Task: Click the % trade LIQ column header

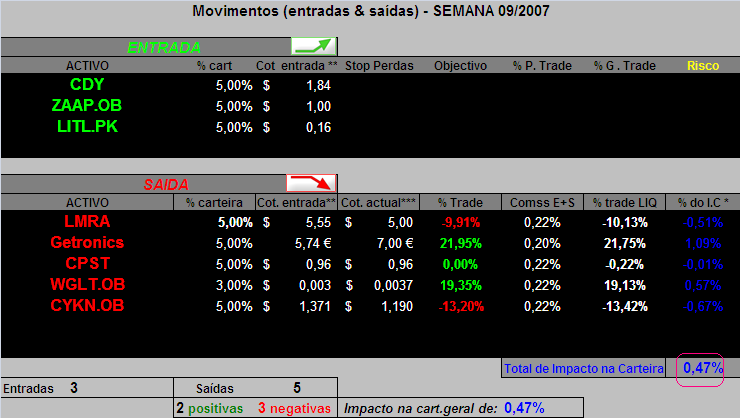Action: 624,202
